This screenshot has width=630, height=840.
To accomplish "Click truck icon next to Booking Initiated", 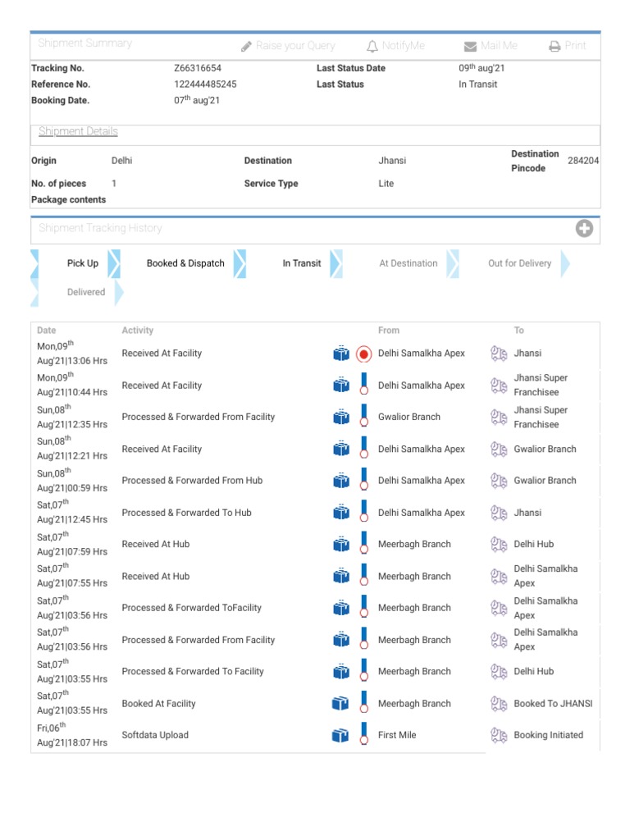I will pos(499,735).
